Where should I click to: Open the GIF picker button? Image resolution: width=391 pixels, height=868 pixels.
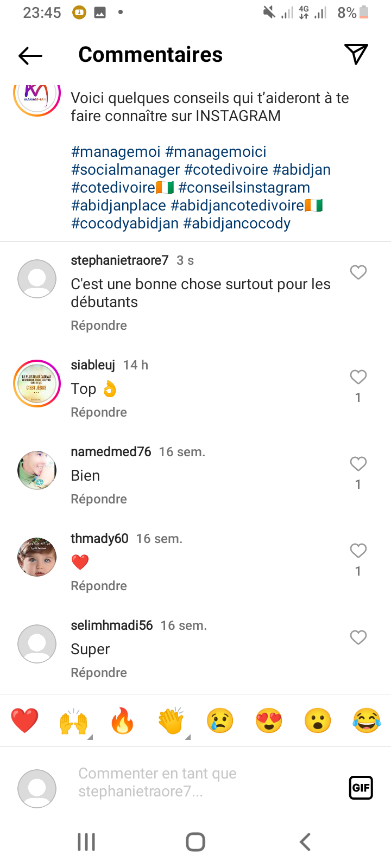click(361, 788)
